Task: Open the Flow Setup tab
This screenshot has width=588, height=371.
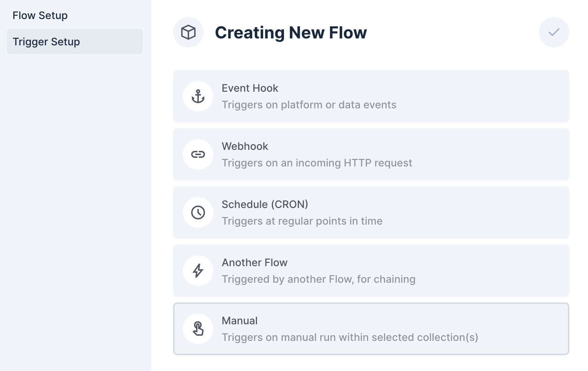Action: click(x=40, y=15)
